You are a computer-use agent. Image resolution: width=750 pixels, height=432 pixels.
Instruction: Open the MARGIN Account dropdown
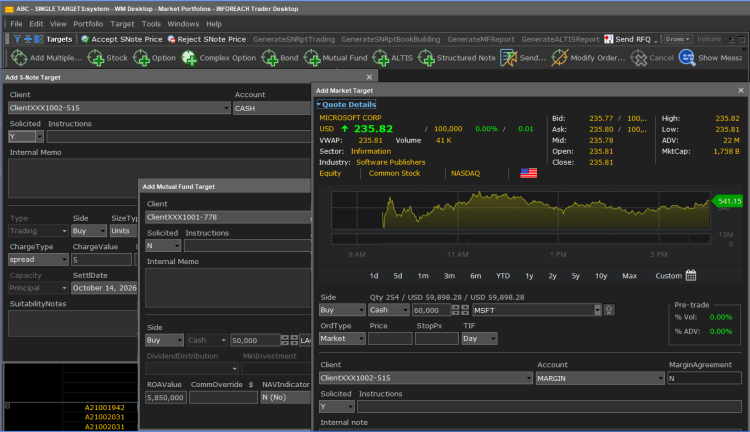tap(661, 378)
